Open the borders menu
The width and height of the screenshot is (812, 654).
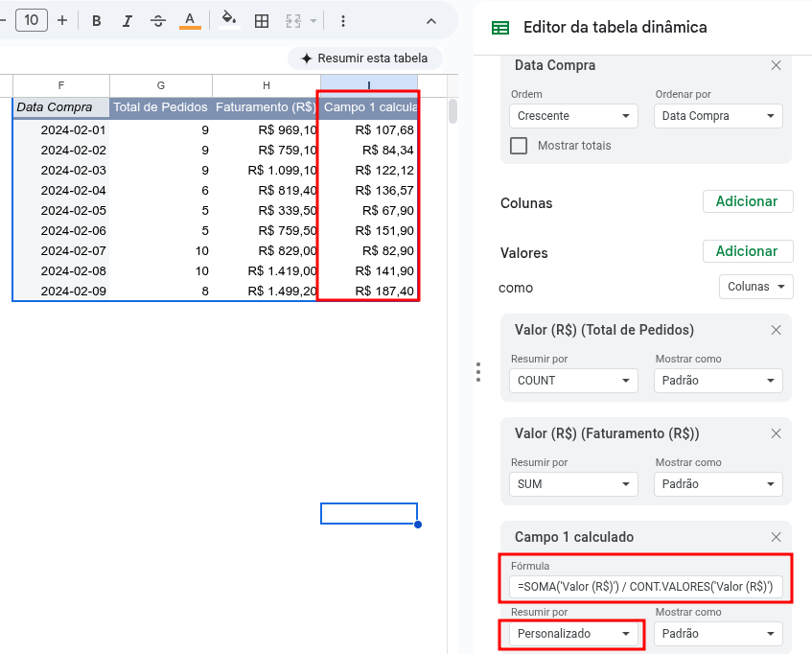261,20
